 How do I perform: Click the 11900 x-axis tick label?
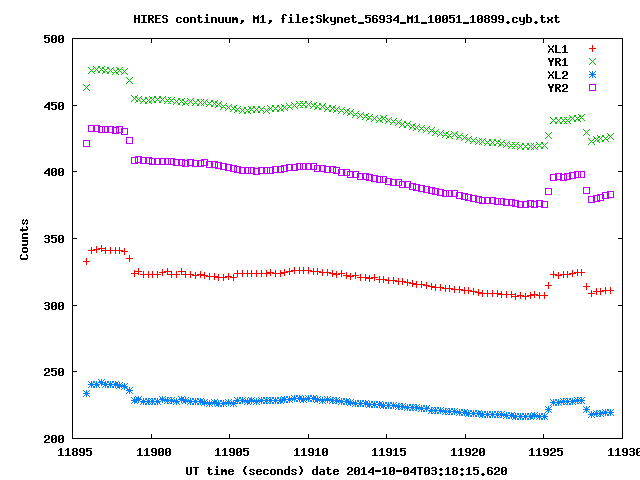153,452
